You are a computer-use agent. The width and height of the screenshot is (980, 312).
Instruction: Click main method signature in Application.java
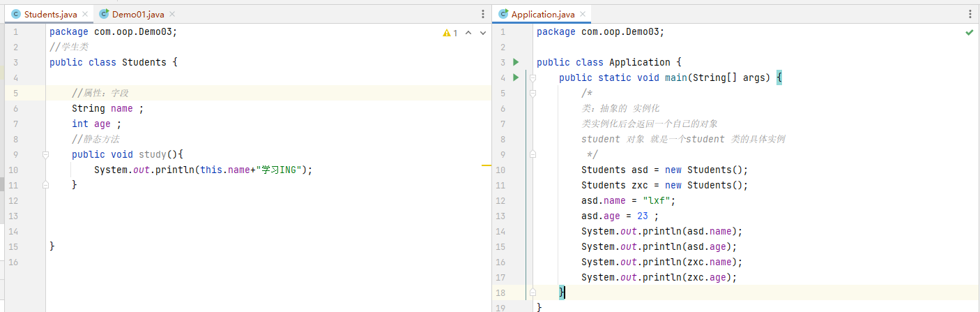tap(671, 77)
